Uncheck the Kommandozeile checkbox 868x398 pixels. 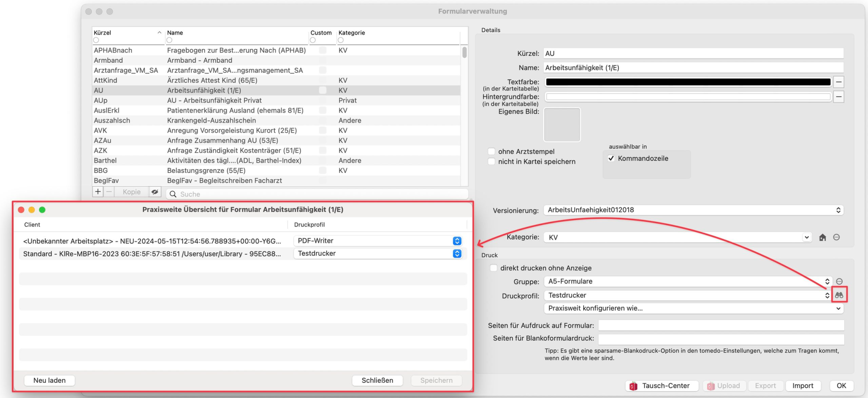(x=611, y=159)
